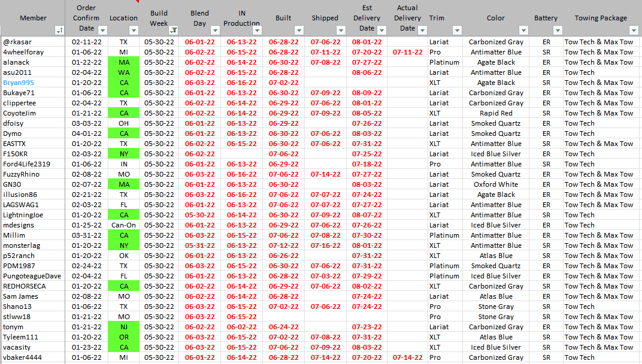This screenshot has height=364, width=642.
Task: Open the Shipped column filter arrow
Action: click(x=341, y=31)
